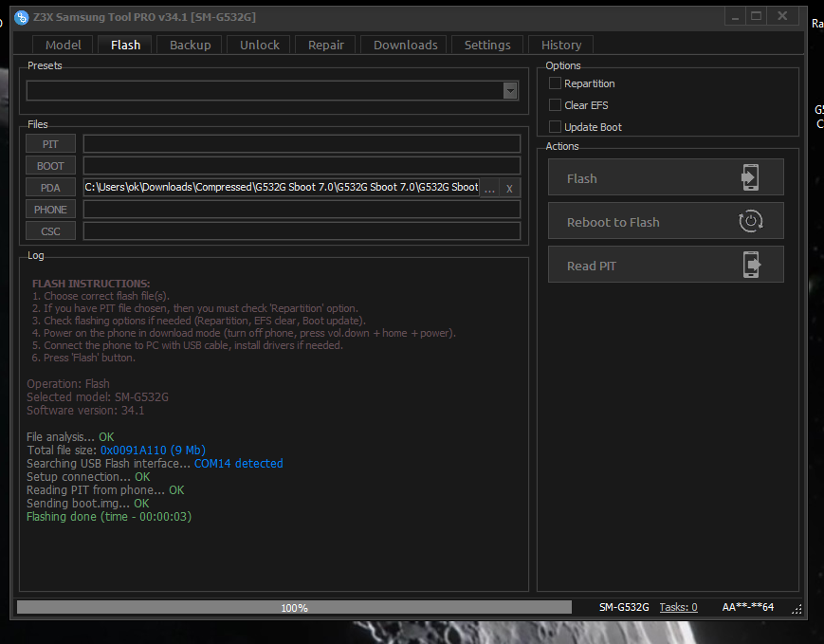Start flashing with the Flash action

[666, 177]
